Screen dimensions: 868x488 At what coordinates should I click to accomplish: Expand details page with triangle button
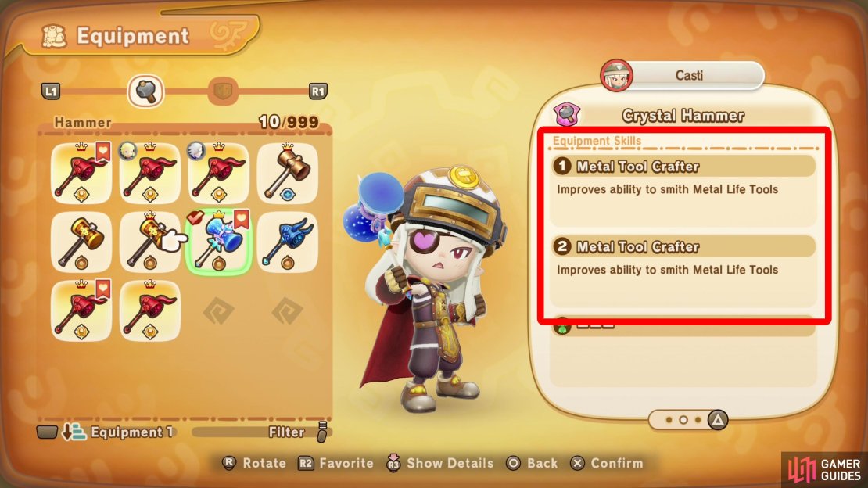pyautogui.click(x=717, y=420)
